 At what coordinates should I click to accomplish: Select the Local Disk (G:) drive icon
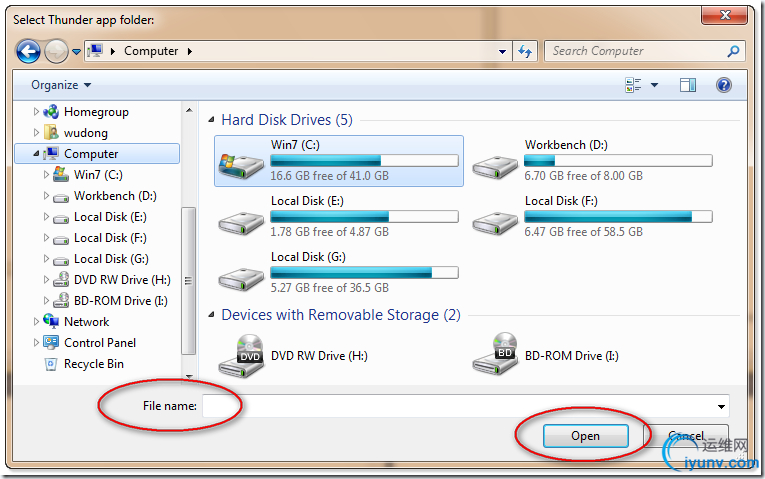click(x=241, y=279)
